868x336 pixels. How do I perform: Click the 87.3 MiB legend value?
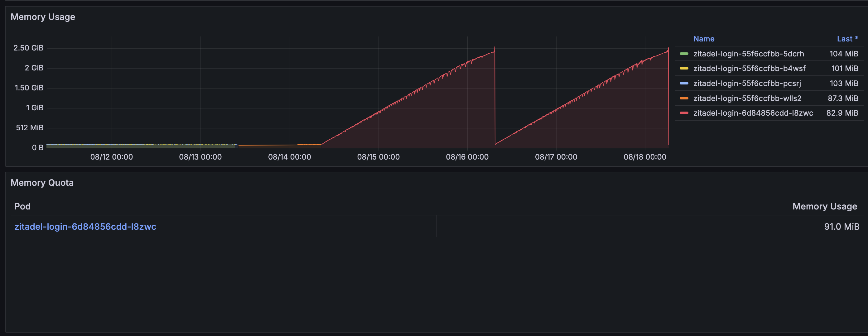pos(843,98)
